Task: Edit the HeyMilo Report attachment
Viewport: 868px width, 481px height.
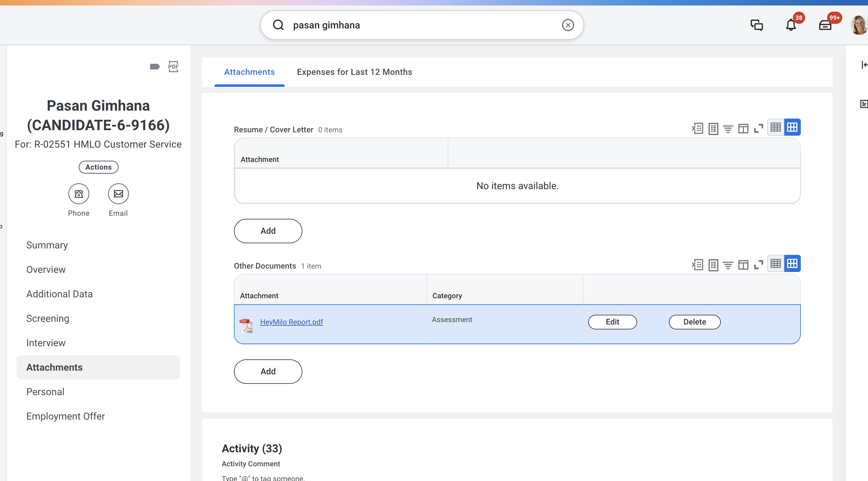Action: (612, 322)
